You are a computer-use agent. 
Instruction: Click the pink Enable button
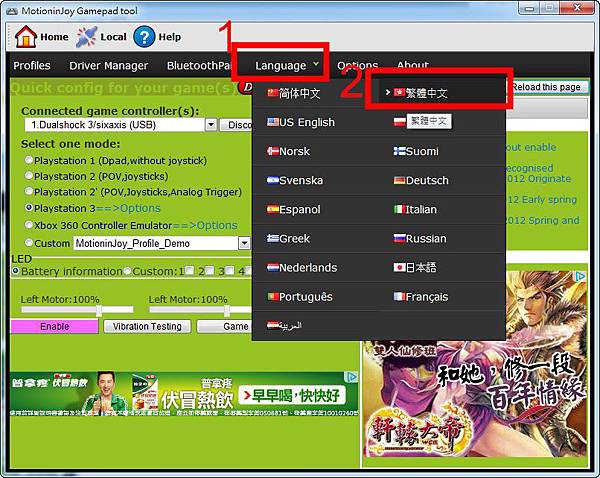(55, 326)
